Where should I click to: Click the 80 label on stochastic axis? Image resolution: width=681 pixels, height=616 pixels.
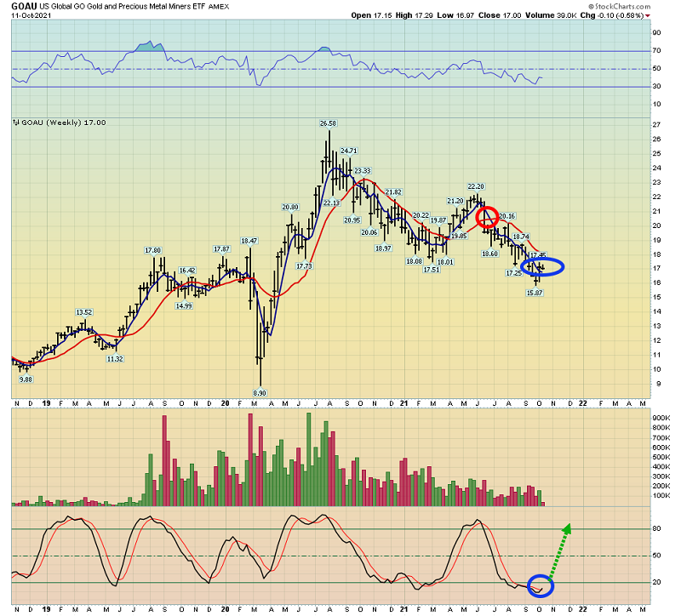[x=656, y=528]
